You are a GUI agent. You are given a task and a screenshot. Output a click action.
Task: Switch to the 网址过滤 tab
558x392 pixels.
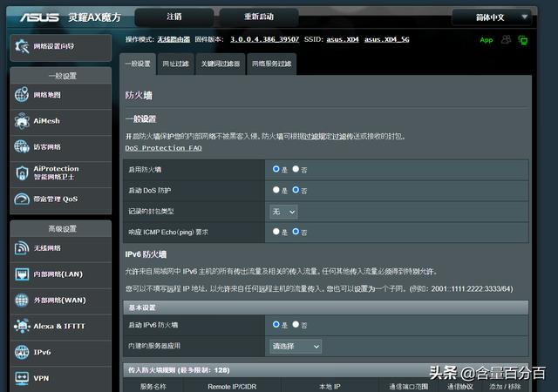175,64
